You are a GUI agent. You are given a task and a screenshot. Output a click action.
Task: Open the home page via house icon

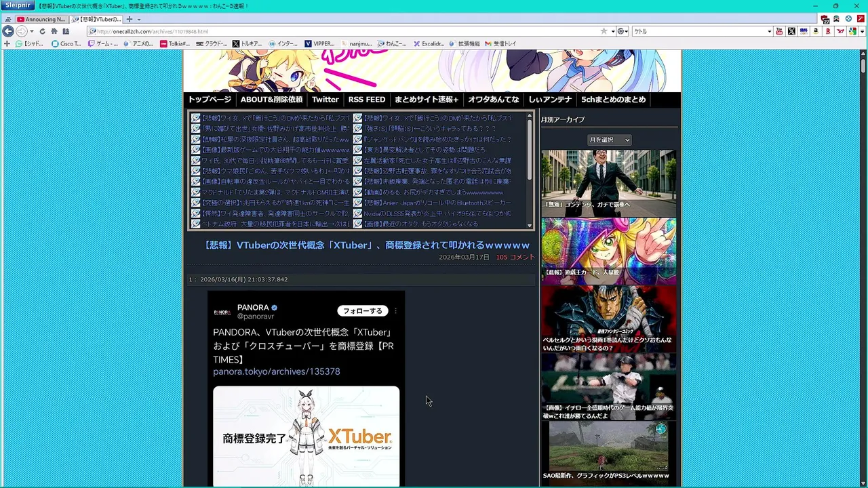54,31
